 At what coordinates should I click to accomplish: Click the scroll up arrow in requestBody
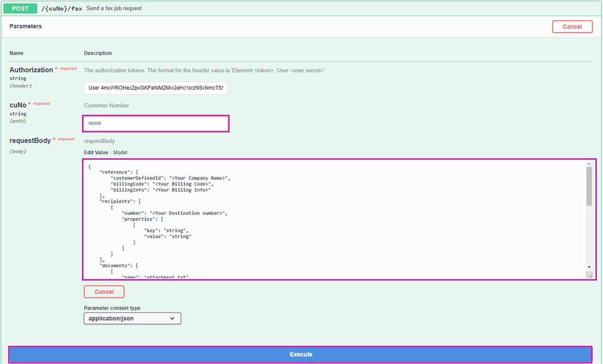click(589, 164)
